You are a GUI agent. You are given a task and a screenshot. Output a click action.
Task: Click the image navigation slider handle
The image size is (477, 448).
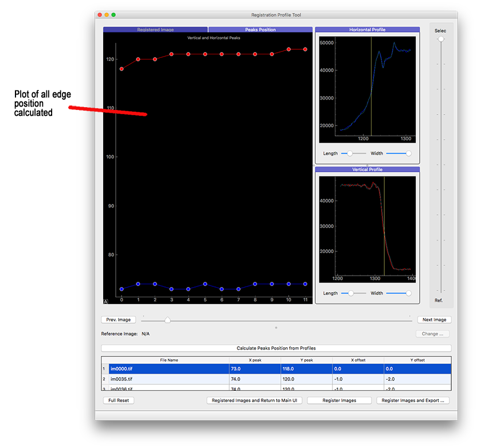click(x=167, y=320)
